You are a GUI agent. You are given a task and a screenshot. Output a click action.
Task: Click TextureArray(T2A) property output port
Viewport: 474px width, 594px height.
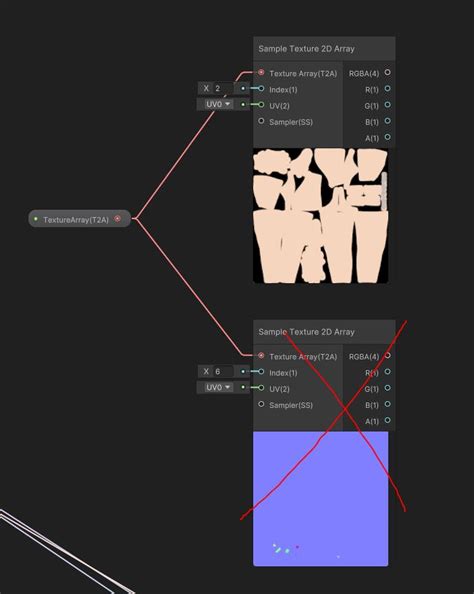[x=117, y=219]
